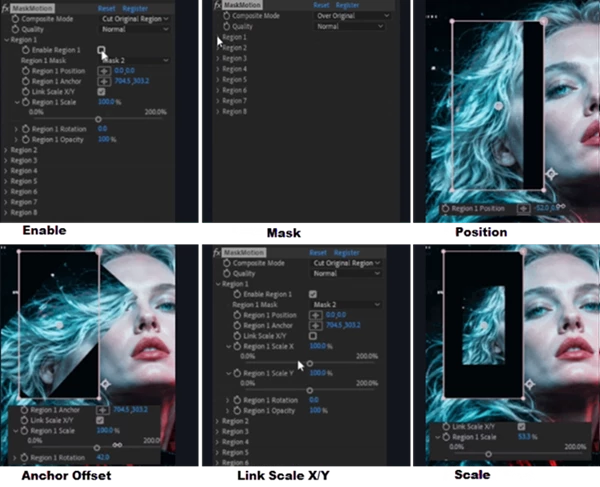
Task: Toggle Enable Region 1 stopwatch in Enable panel
Action: coord(26,50)
